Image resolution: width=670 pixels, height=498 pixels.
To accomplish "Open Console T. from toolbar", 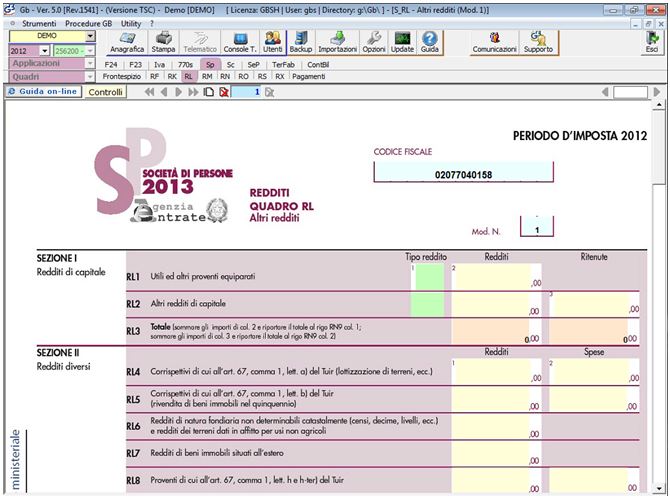I will click(x=240, y=43).
